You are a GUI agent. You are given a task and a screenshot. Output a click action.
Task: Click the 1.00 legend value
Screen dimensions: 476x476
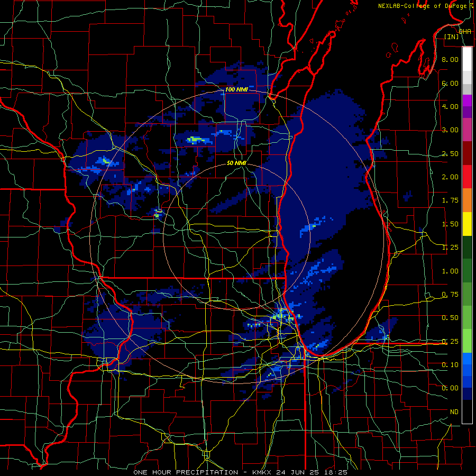450,271
